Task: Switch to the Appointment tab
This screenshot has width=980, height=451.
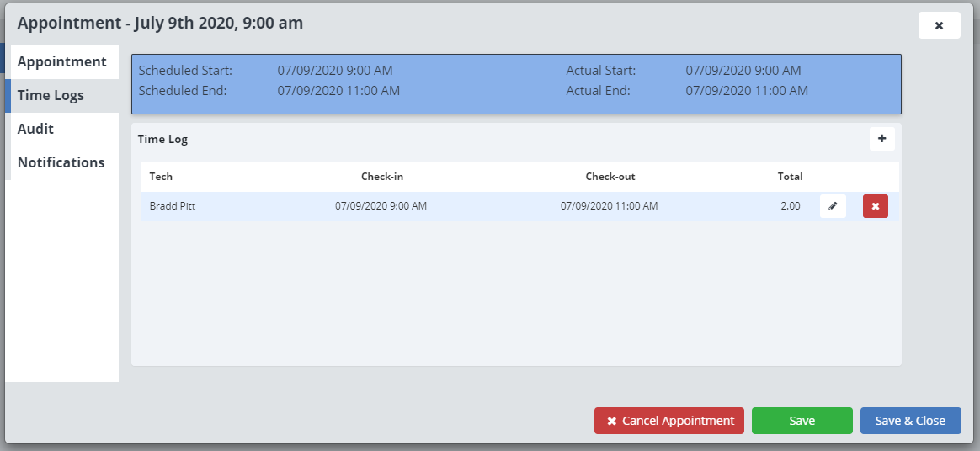Action: pos(62,62)
